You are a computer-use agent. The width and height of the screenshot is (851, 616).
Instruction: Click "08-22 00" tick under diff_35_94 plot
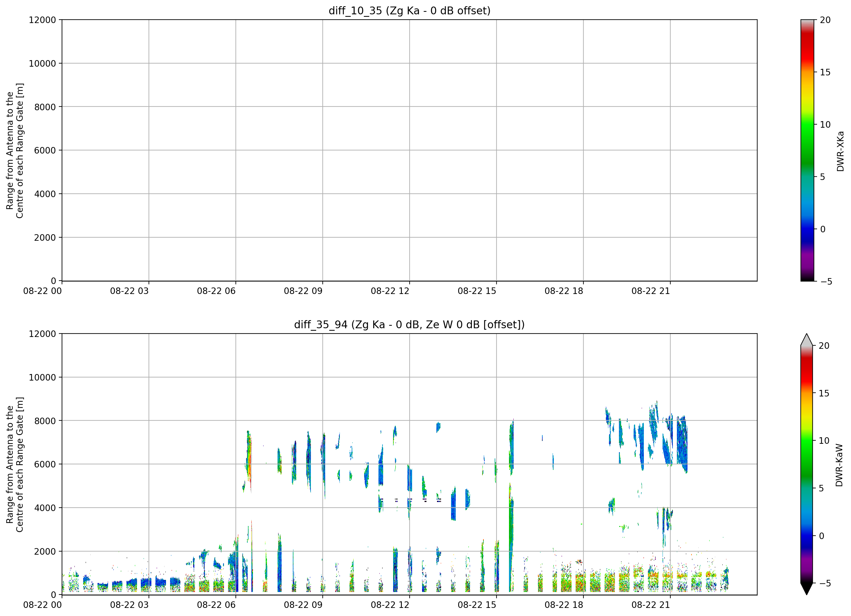(x=42, y=605)
